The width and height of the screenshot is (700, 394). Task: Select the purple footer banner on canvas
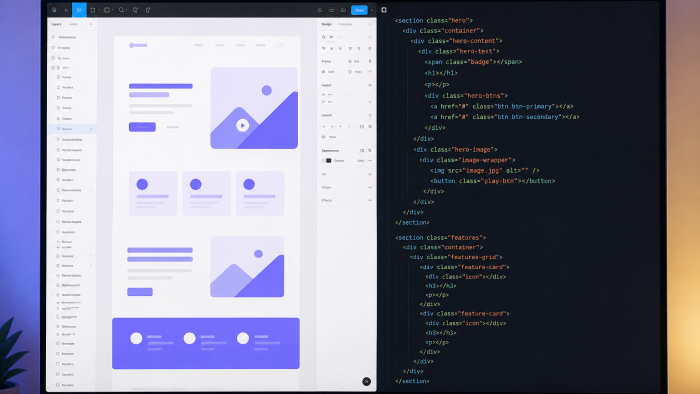(x=206, y=344)
